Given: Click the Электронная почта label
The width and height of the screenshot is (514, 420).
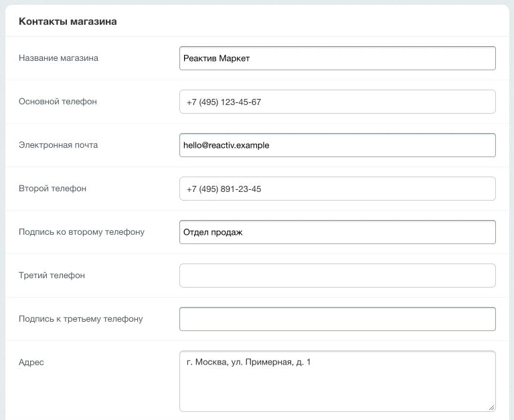Looking at the screenshot, I should click(58, 145).
